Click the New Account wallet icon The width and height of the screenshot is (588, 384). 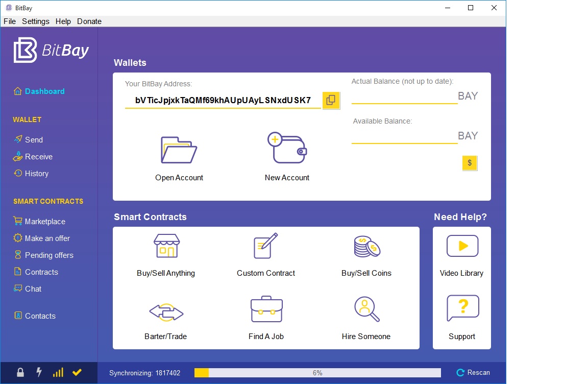(287, 148)
